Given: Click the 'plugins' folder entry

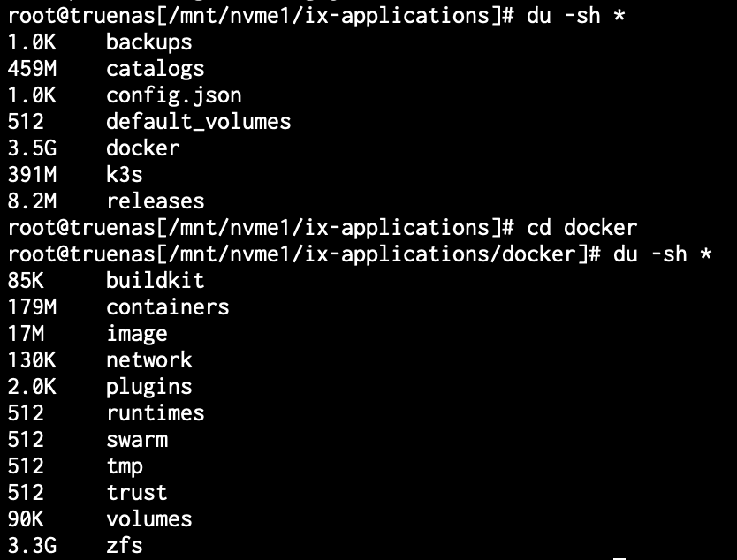Looking at the screenshot, I should point(149,387).
